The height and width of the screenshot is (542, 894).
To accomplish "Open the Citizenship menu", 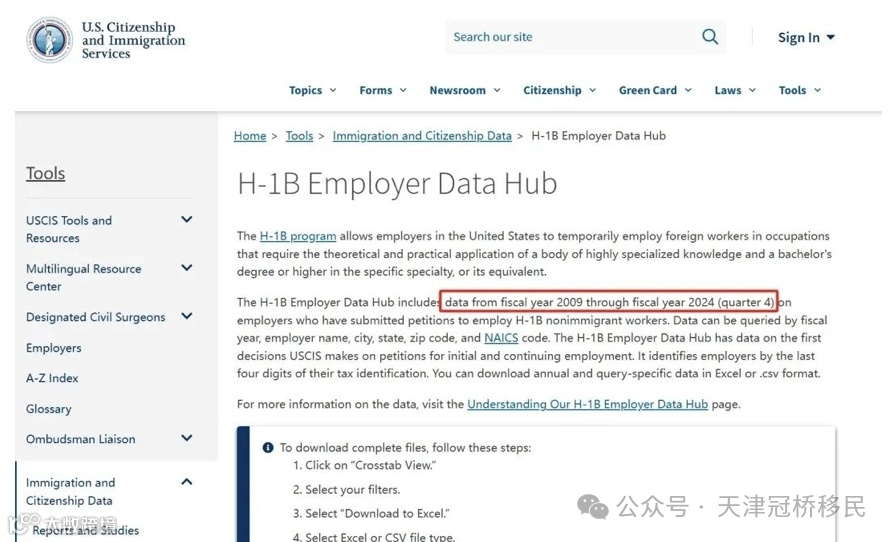I will (x=559, y=90).
